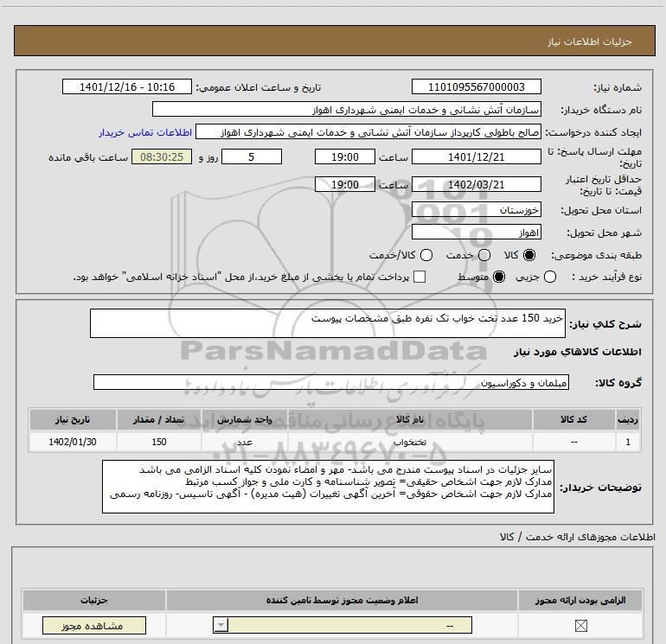Viewport: 666px width, 644px height.
Task: Click the unit cell عدد
Action: pos(245,442)
